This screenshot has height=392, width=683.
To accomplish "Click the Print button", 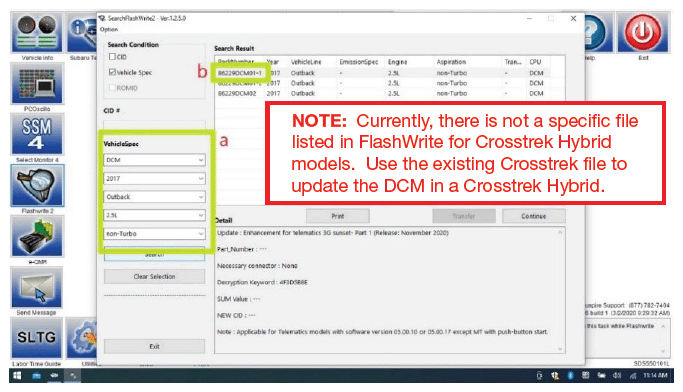I will click(x=338, y=216).
